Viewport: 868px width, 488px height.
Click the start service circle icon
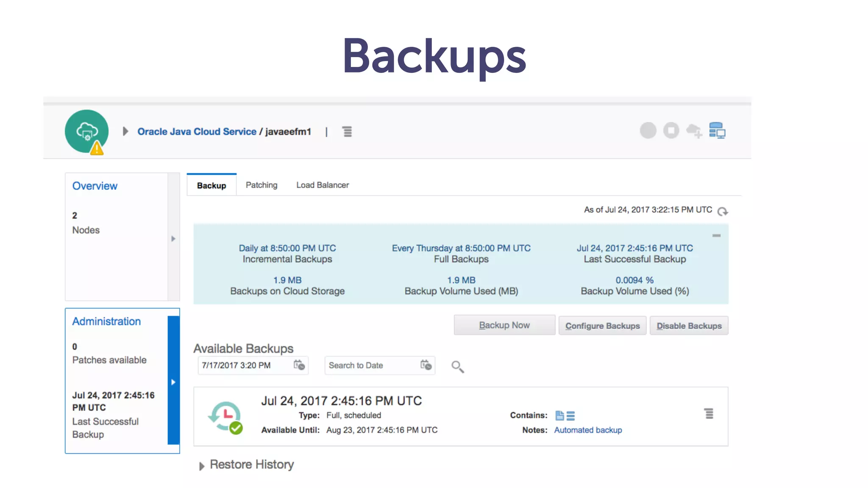tap(648, 130)
